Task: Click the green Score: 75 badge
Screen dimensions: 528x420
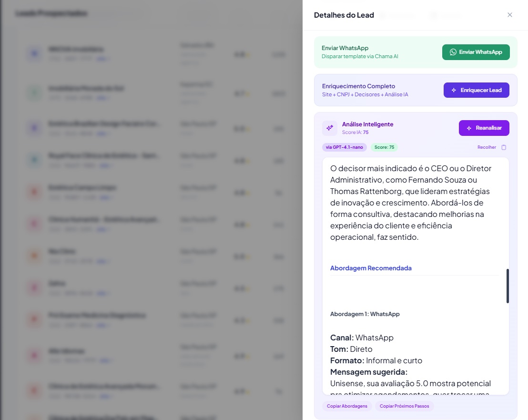Action: click(x=385, y=147)
